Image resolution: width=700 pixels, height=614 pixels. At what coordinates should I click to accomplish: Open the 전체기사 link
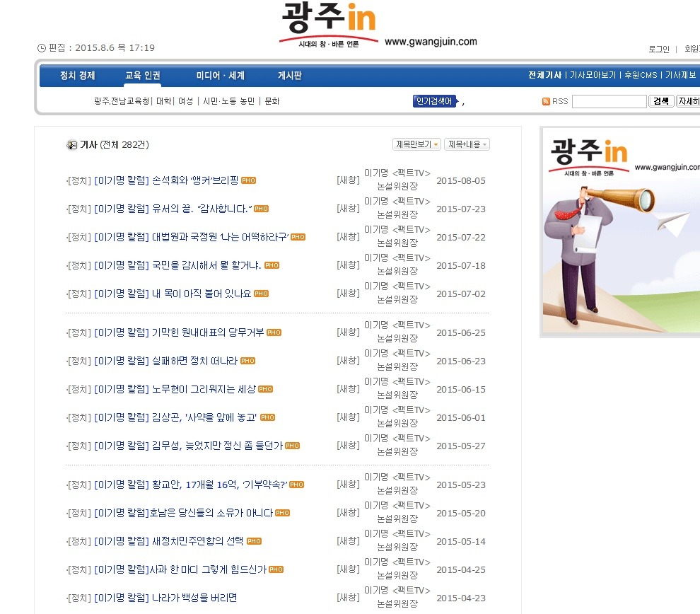(544, 76)
